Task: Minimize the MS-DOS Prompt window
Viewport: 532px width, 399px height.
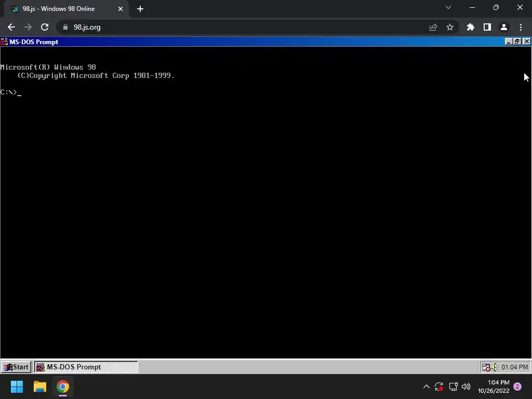Action: point(508,42)
